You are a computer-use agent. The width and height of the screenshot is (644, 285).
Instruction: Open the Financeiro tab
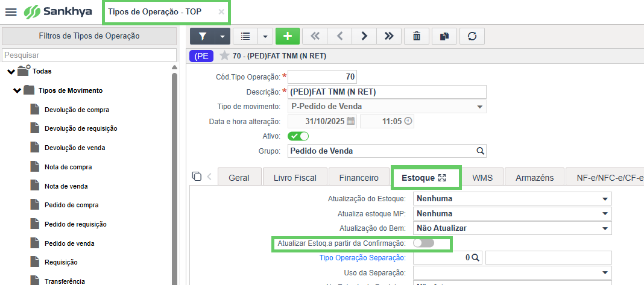coord(359,178)
